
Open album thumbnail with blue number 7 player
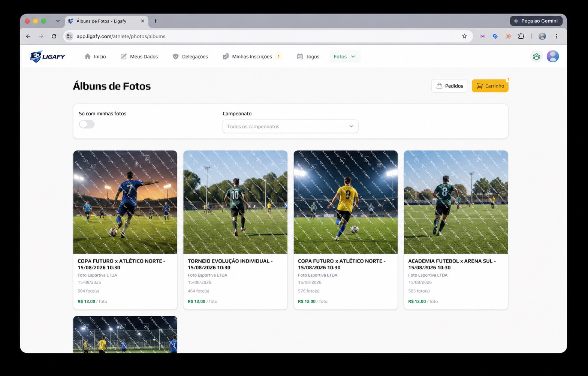125,202
